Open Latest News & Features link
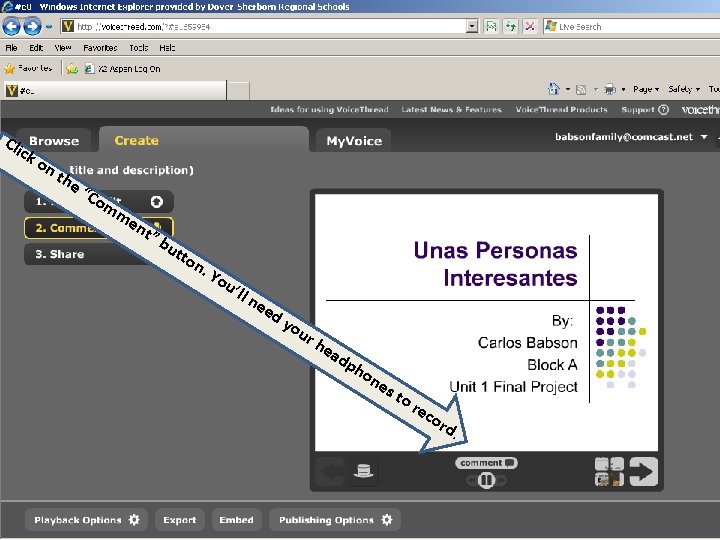Viewport: 720px width, 540px height. pos(451,109)
